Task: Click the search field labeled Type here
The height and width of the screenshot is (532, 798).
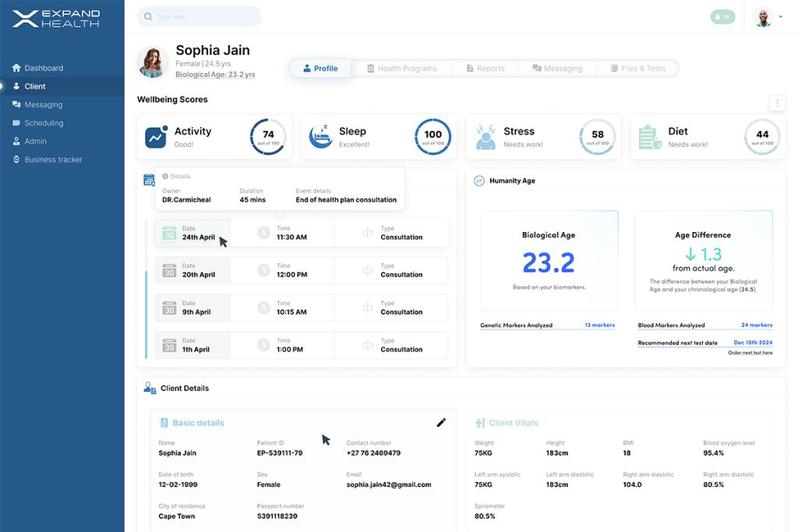Action: pos(199,16)
